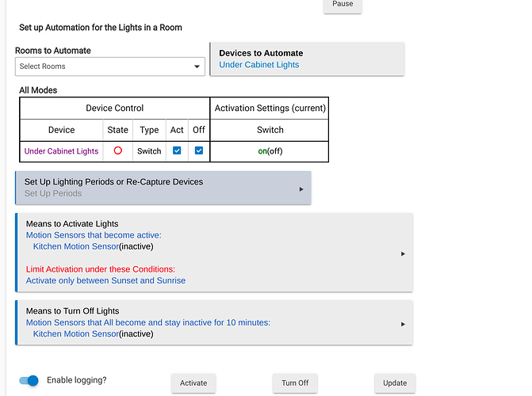
Task: Click the red state circle icon
Action: coord(117,151)
